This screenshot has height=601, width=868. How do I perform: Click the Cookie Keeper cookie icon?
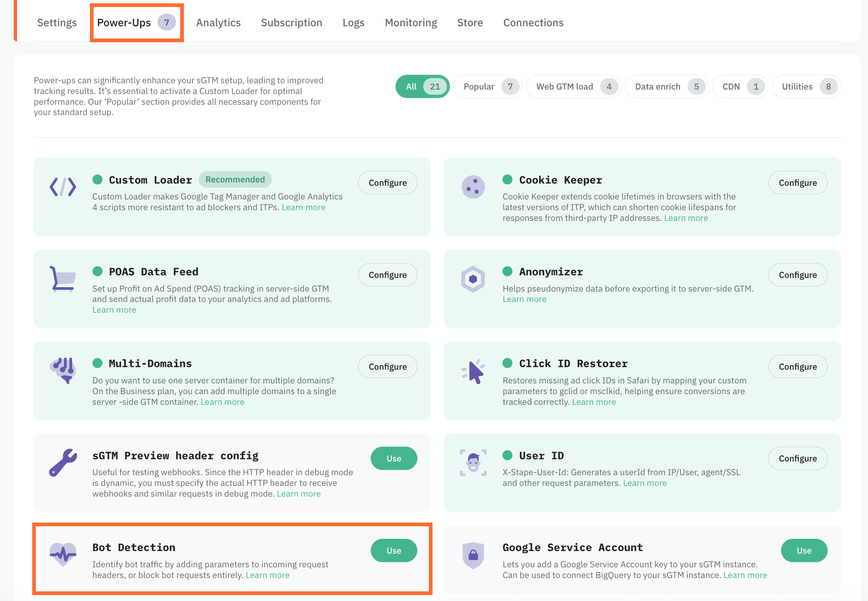point(473,187)
